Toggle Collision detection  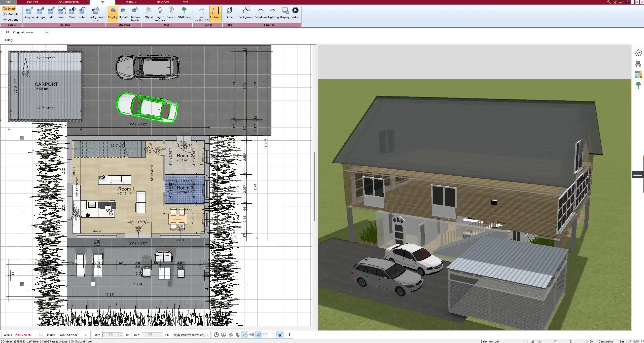216,14
